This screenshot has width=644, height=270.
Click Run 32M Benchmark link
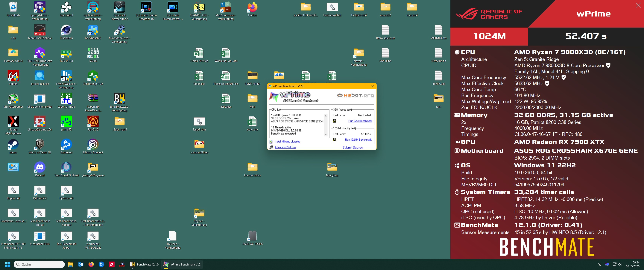(360, 121)
